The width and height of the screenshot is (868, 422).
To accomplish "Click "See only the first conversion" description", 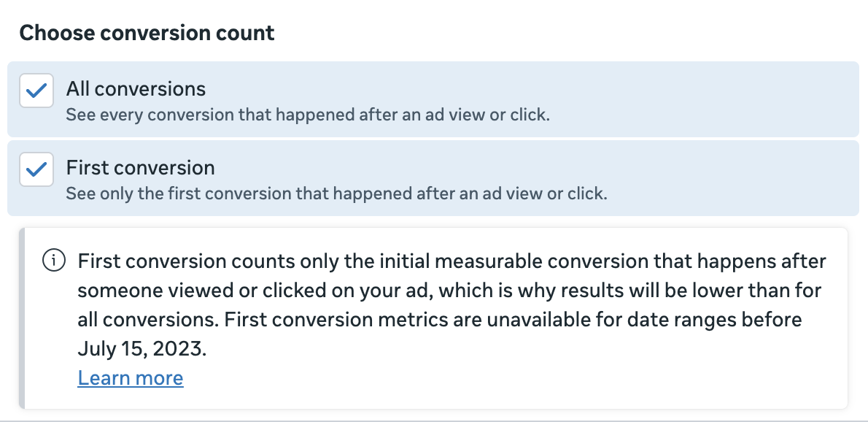I will click(336, 194).
